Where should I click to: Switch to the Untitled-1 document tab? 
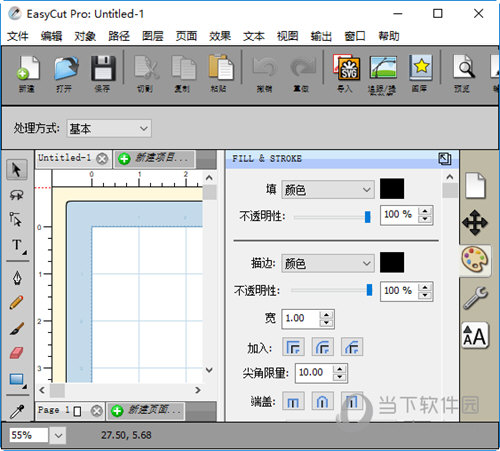[x=65, y=158]
